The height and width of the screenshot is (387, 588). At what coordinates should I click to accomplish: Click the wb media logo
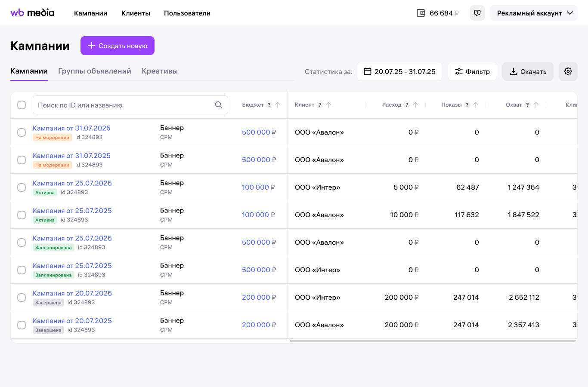[x=32, y=13]
